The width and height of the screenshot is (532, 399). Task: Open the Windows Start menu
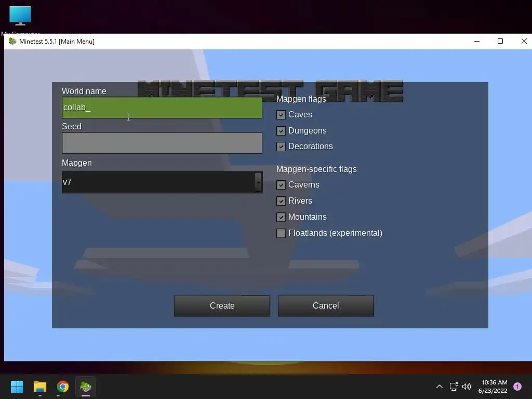tap(17, 387)
